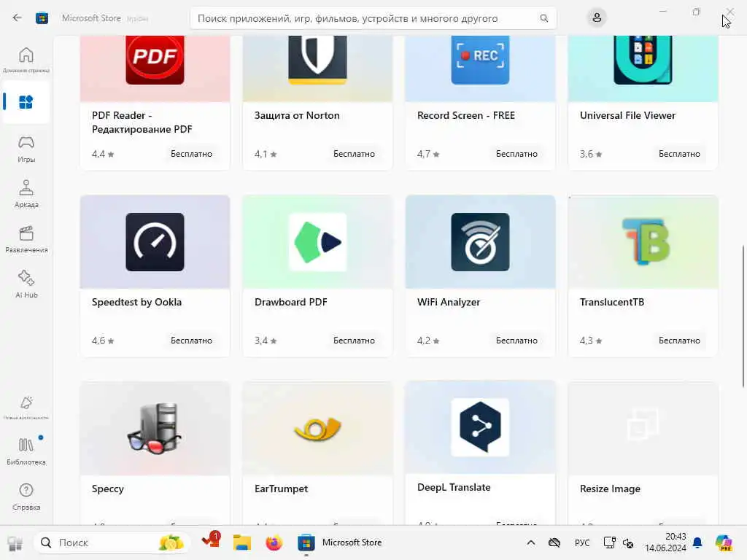The width and height of the screenshot is (747, 560).
Task: Click Speccy title text
Action: click(x=108, y=489)
